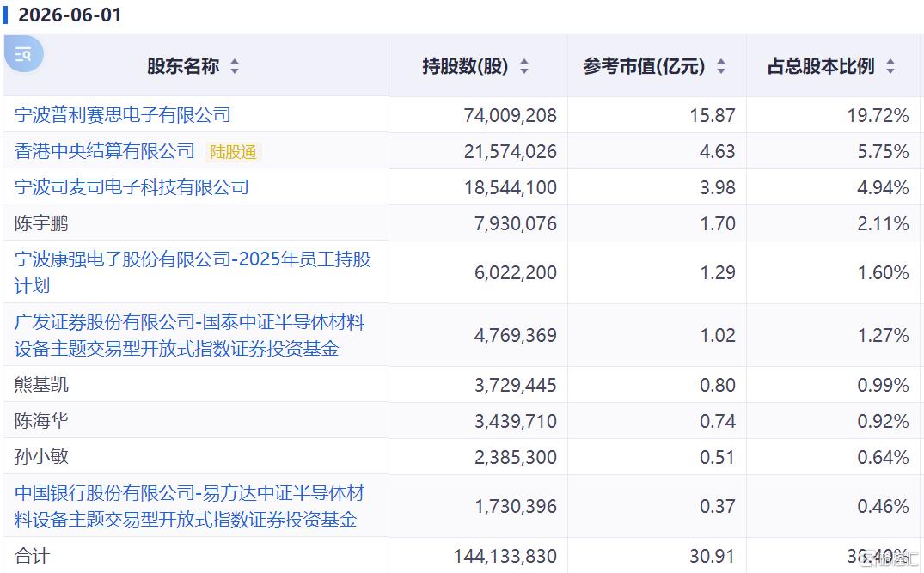Select percentage 1.60%
The width and height of the screenshot is (924, 573).
pos(883,272)
